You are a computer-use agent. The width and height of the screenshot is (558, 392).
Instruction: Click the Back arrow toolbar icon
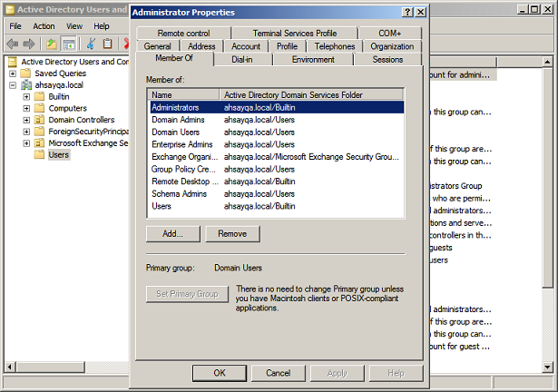click(x=13, y=44)
